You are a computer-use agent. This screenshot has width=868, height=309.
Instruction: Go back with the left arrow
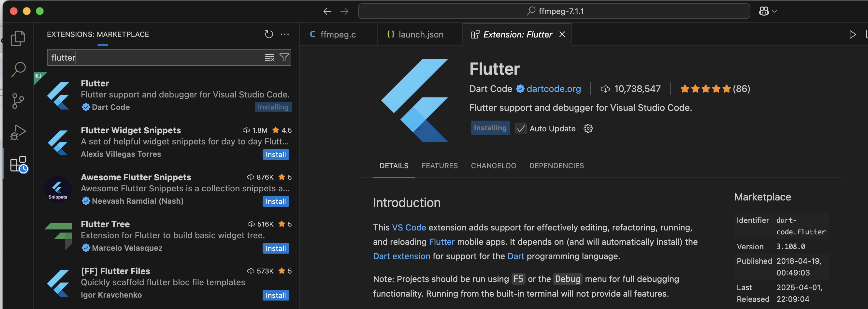(327, 11)
